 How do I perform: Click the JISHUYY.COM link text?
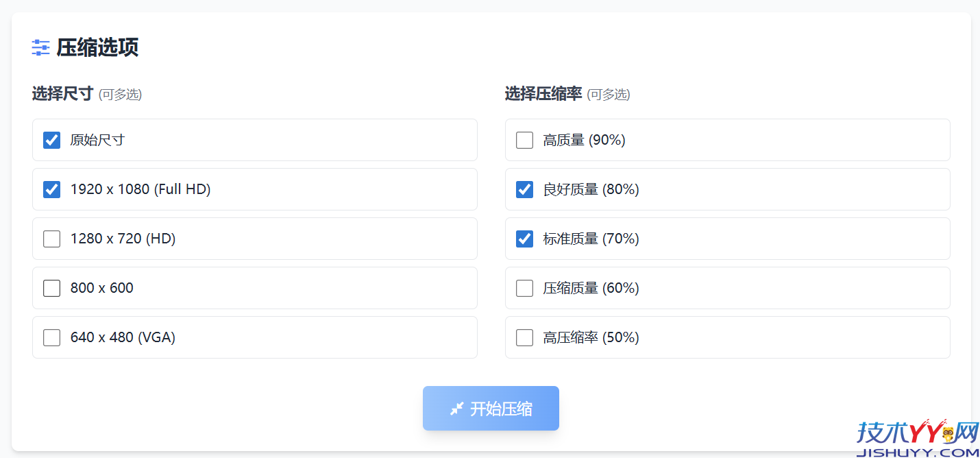(918, 453)
